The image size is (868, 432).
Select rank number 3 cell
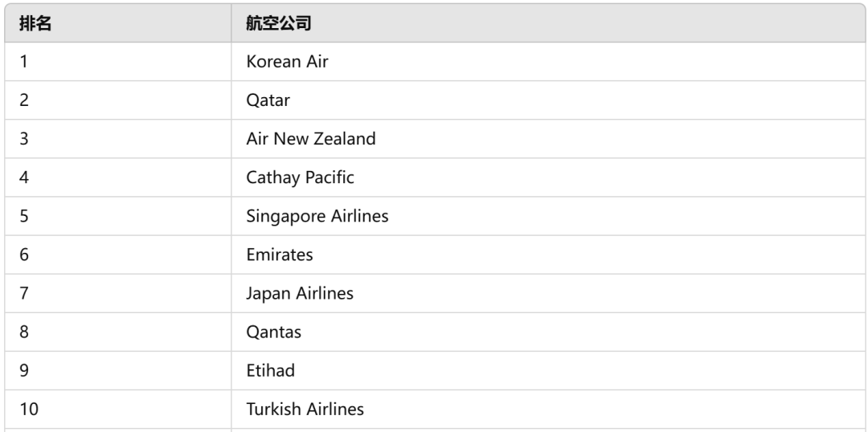pyautogui.click(x=118, y=139)
